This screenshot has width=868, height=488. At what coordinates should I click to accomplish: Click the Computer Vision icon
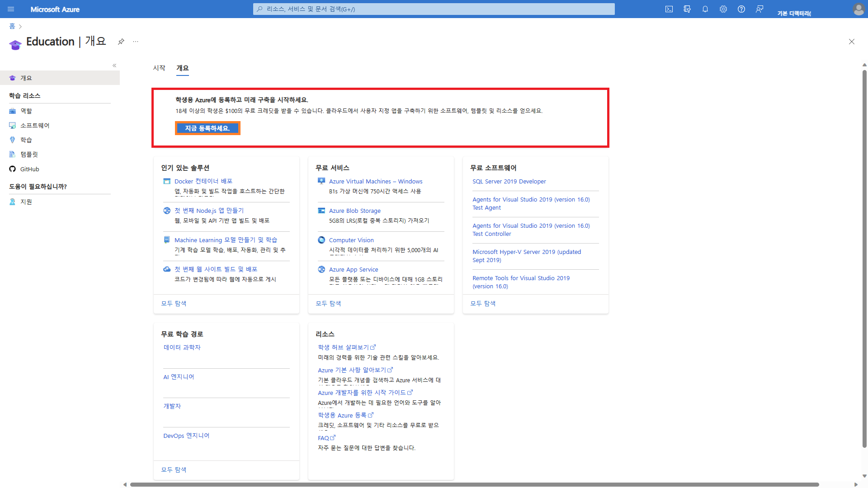pos(321,240)
